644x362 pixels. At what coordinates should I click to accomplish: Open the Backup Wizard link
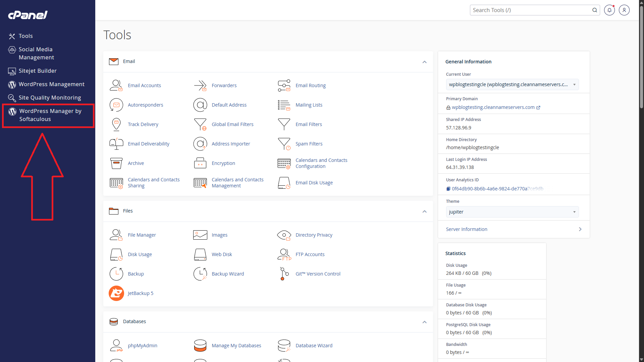228,274
